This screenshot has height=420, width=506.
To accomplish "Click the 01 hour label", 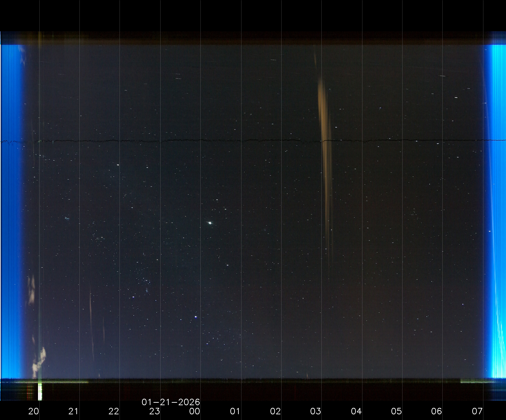I will tap(235, 411).
